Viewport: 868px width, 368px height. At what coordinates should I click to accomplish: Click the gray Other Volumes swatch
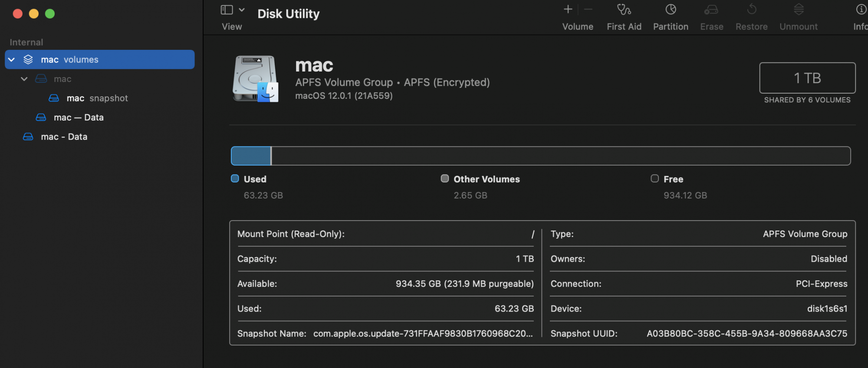click(445, 179)
